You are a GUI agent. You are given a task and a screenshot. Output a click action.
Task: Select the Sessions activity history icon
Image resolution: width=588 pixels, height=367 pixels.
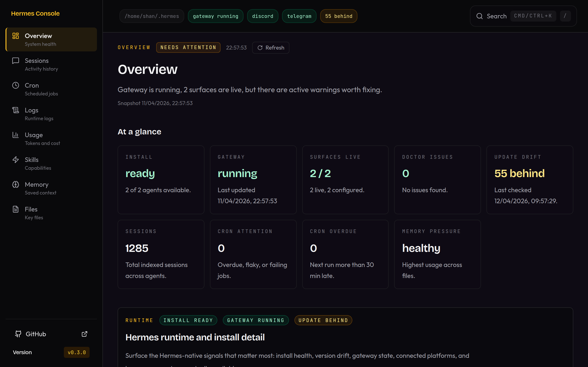pos(15,60)
